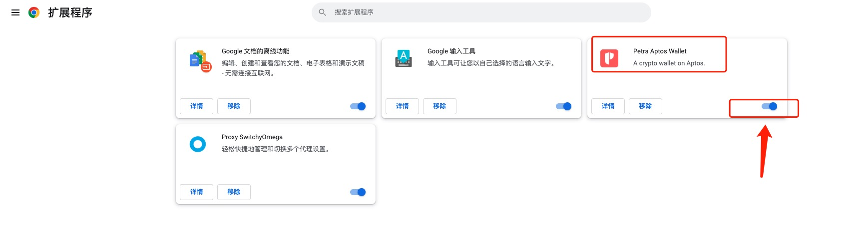Click the Petra Aptos Wallet name text
Image resolution: width=868 pixels, height=247 pixels.
click(660, 51)
